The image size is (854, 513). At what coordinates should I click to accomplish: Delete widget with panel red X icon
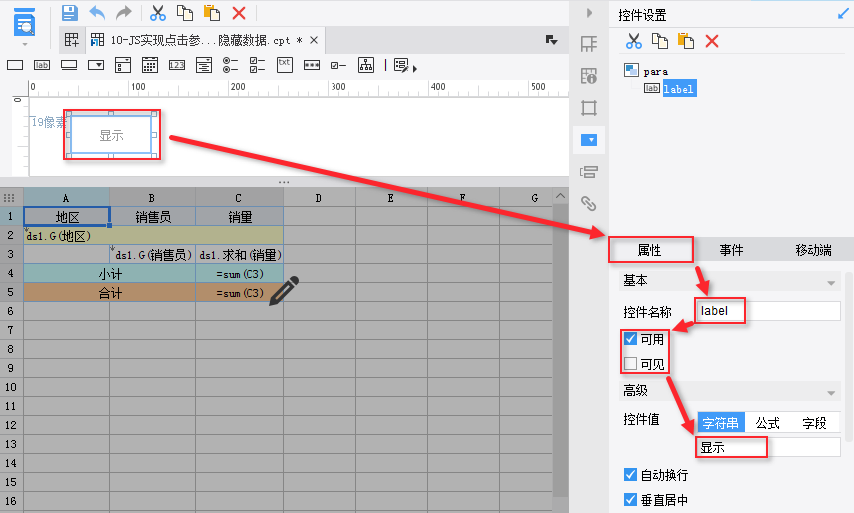click(712, 41)
